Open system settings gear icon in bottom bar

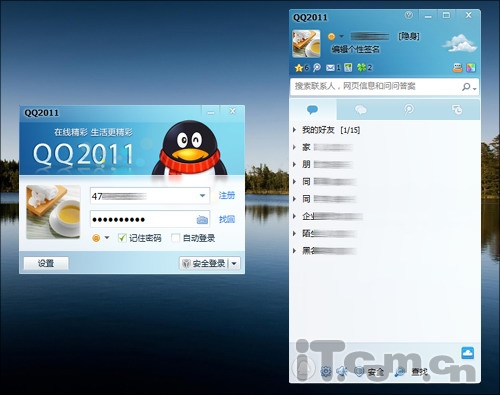coord(326,371)
